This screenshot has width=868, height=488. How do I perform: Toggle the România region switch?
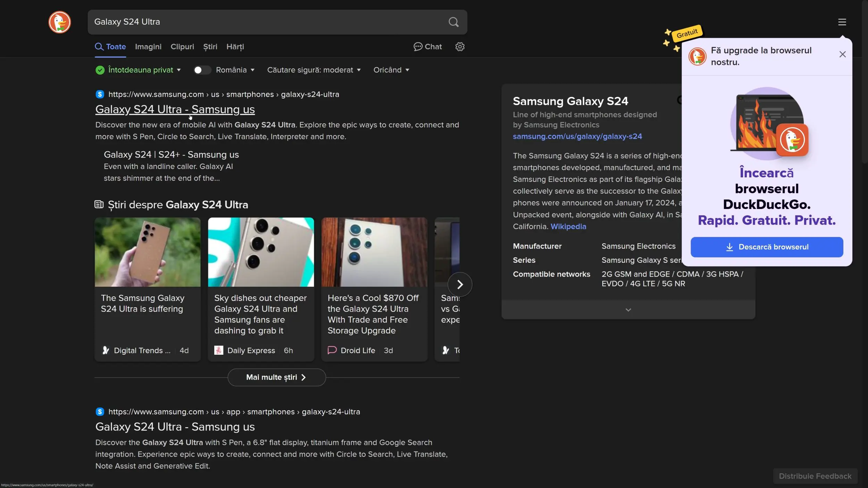[202, 70]
